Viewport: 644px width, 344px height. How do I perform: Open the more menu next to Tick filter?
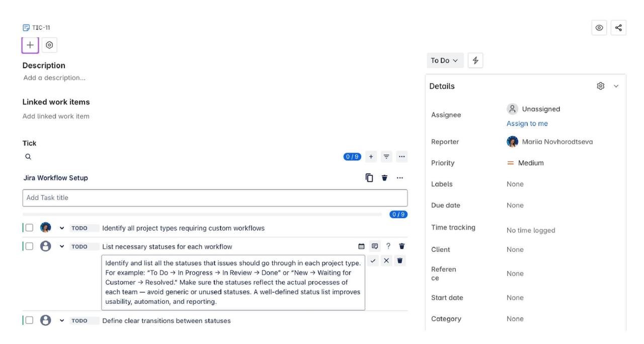(x=401, y=157)
